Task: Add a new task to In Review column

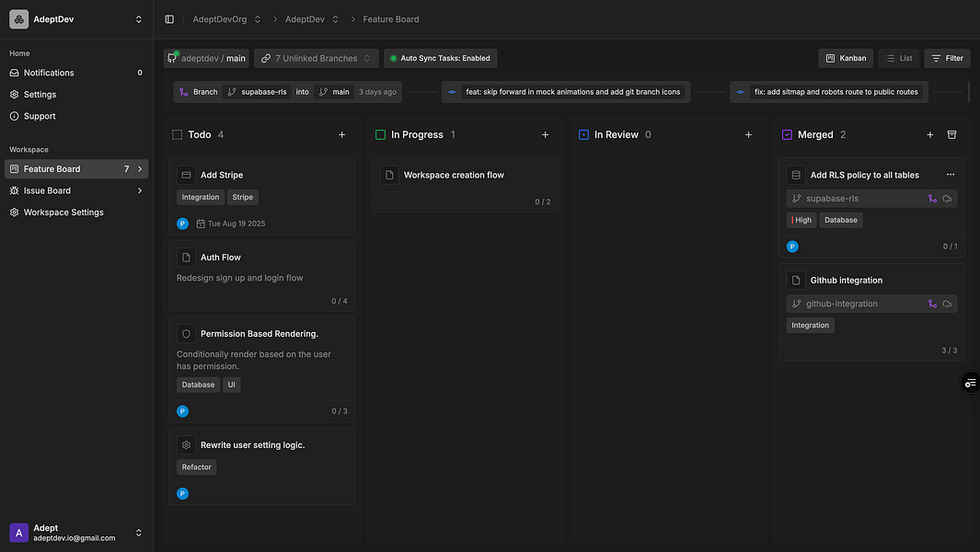Action: click(748, 135)
